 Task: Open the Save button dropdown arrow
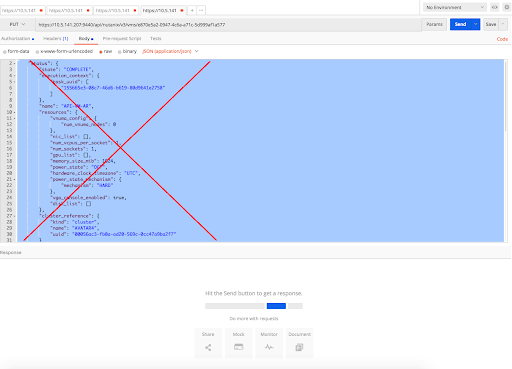click(503, 24)
